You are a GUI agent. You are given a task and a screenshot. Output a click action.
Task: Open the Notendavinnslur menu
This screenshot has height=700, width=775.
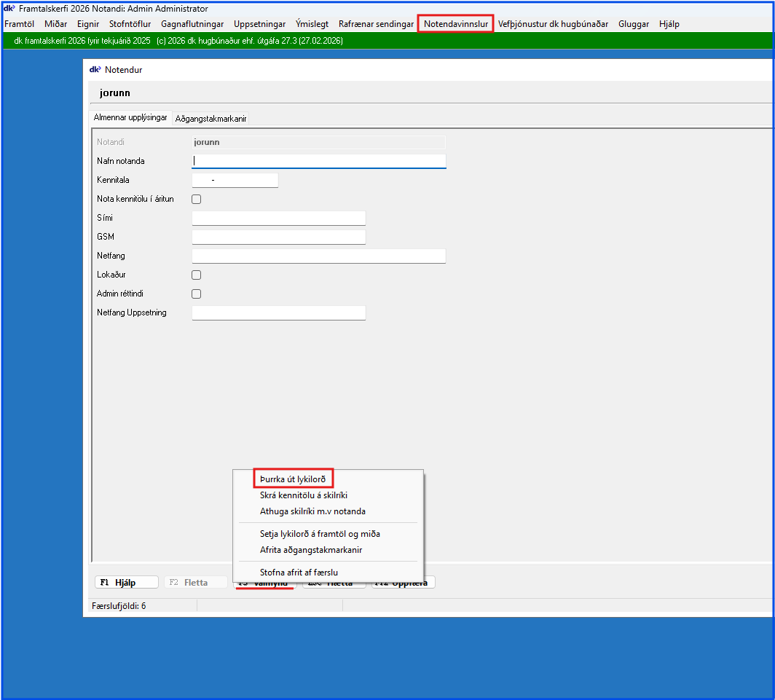[456, 24]
